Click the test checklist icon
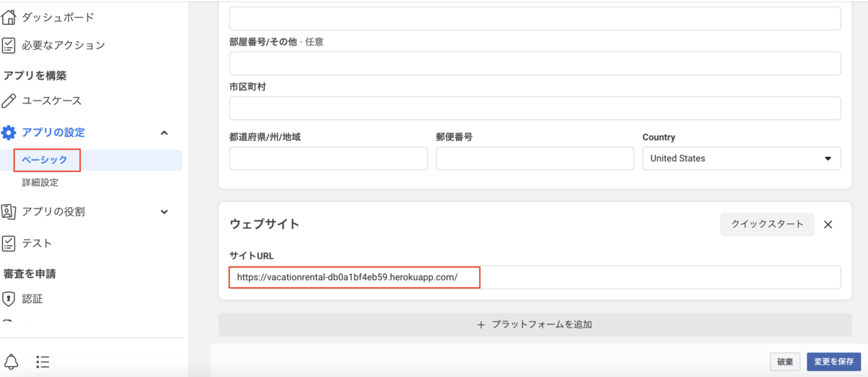Screen dimensions: 868x377 (9, 243)
